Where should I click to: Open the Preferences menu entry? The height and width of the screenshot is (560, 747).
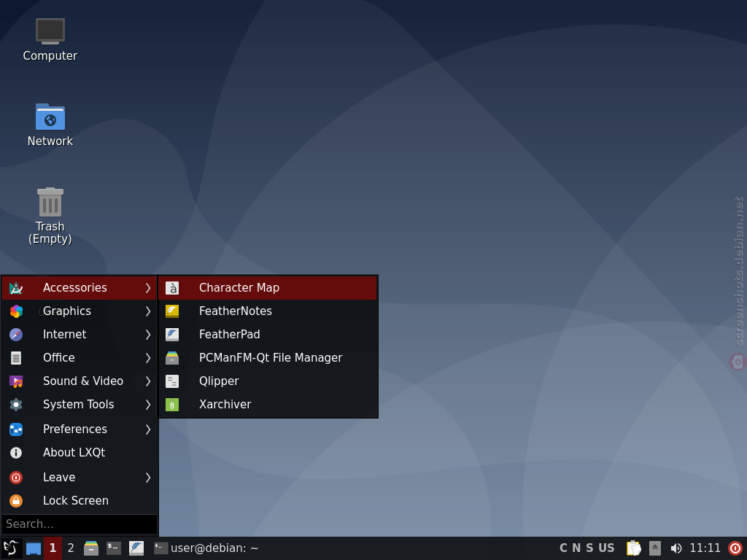pos(80,429)
